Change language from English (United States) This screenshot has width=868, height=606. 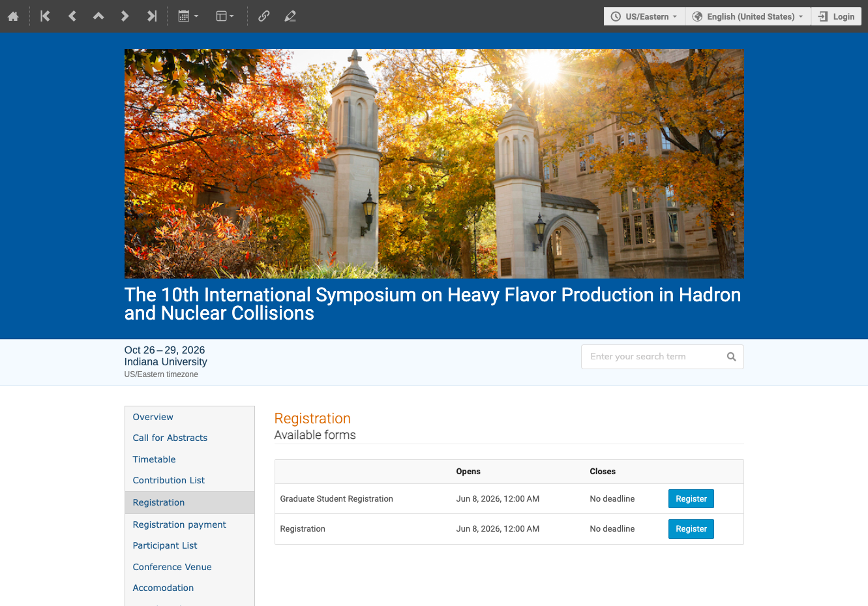[x=748, y=16]
